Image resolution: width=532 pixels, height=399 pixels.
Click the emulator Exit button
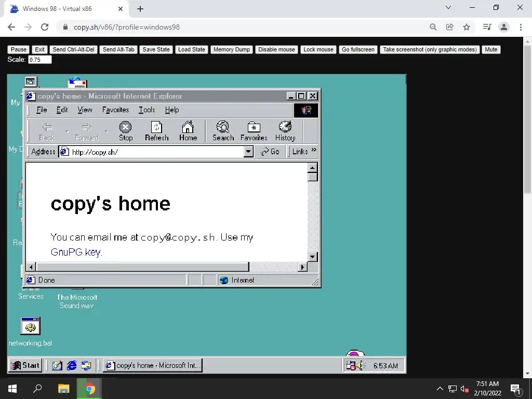[39, 49]
